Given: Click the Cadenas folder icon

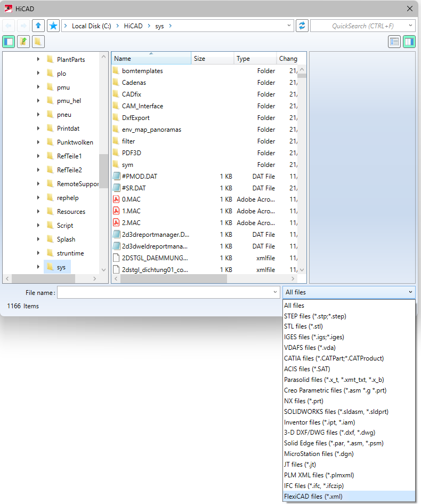Looking at the screenshot, I should (116, 82).
